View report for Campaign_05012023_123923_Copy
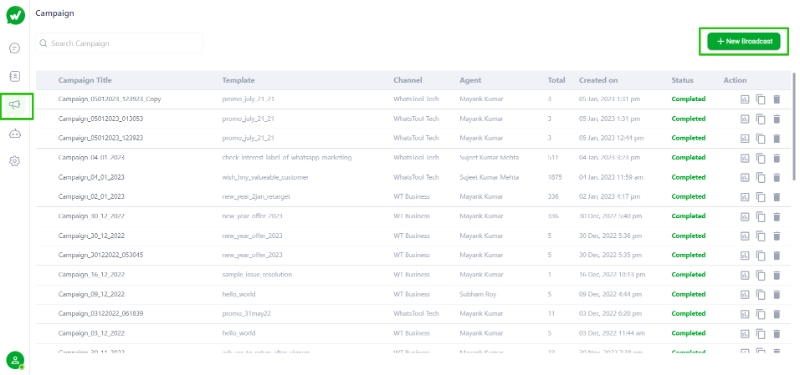 (x=745, y=99)
